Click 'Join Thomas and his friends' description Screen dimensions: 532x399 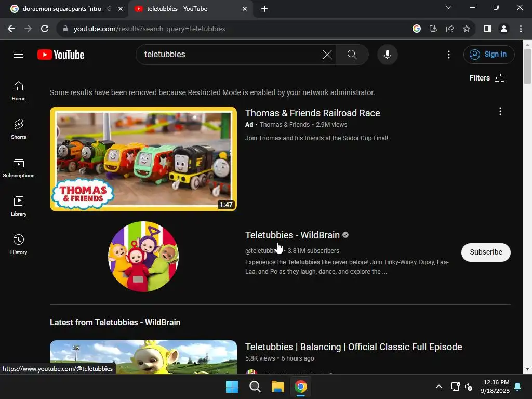(x=316, y=138)
